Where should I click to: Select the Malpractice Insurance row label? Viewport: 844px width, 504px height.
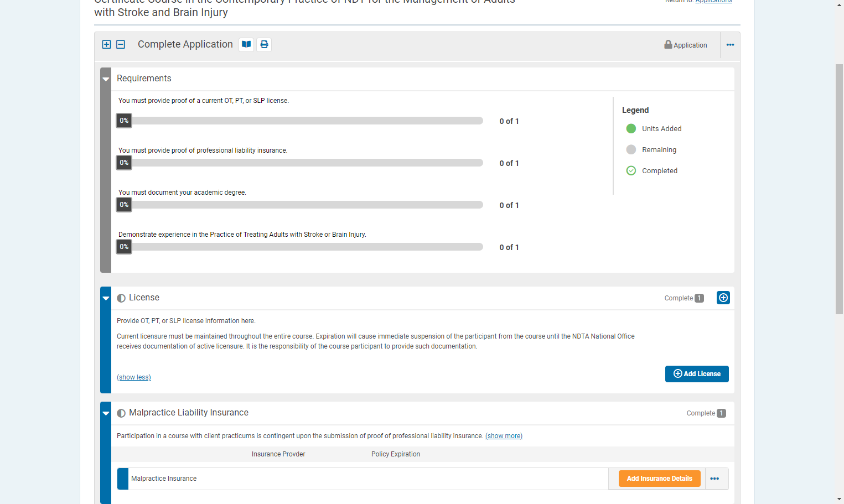pos(164,479)
